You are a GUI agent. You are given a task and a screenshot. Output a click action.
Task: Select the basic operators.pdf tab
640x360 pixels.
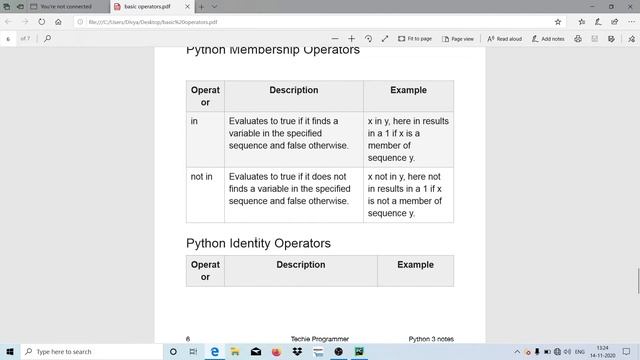[147, 7]
